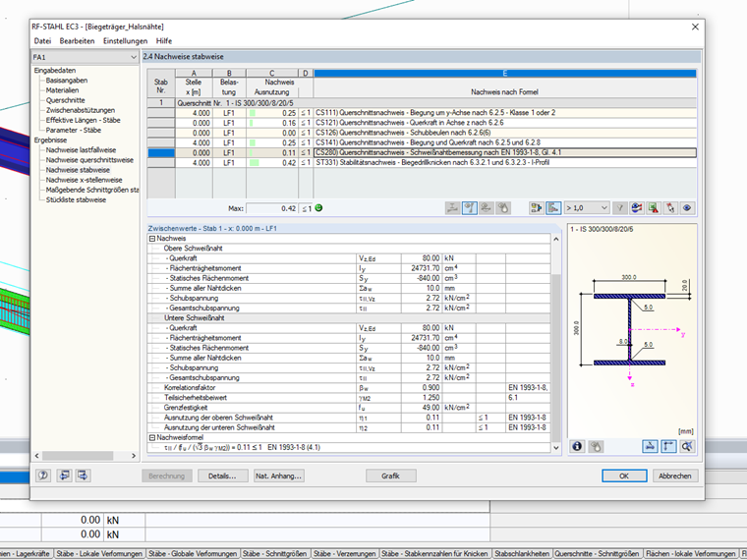Click the eye view mode icon
The width and height of the screenshot is (747, 560).
687,208
